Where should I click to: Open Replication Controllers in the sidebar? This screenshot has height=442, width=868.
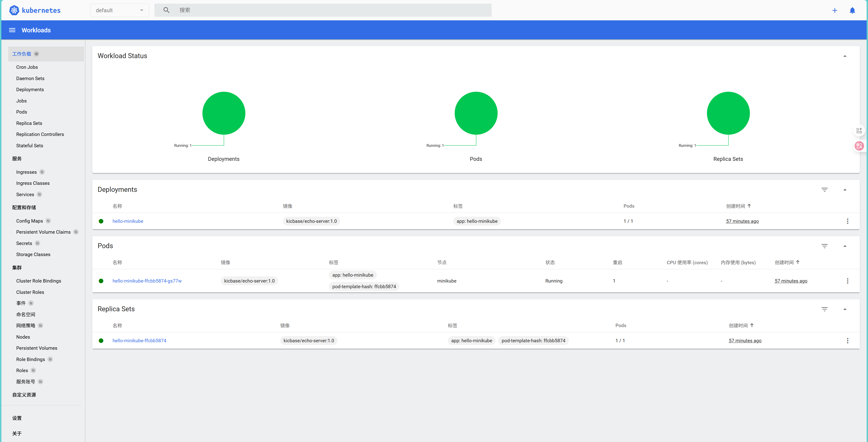(x=40, y=134)
